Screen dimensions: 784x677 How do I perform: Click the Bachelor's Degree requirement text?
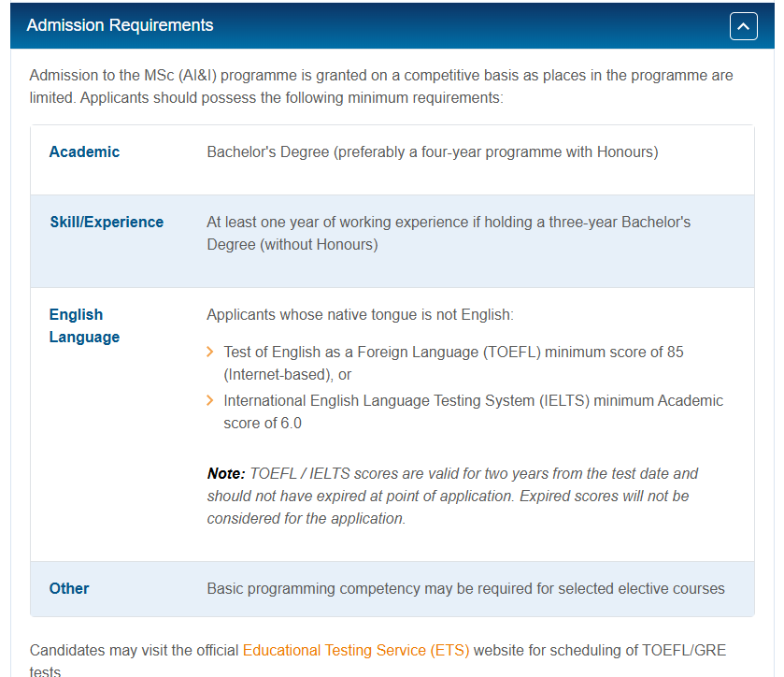click(432, 151)
